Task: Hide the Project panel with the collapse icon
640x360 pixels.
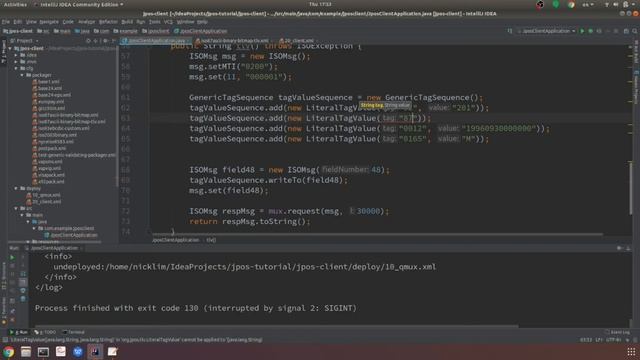Action: pyautogui.click(x=113, y=41)
